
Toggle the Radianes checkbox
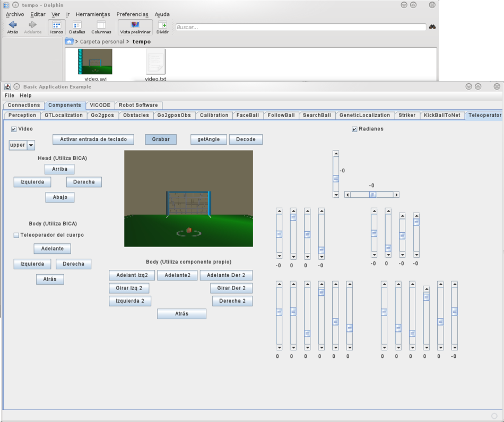pyautogui.click(x=354, y=129)
